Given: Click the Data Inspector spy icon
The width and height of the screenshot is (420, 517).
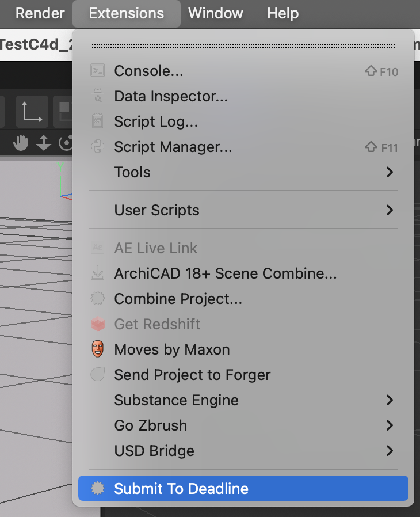Looking at the screenshot, I should click(97, 96).
